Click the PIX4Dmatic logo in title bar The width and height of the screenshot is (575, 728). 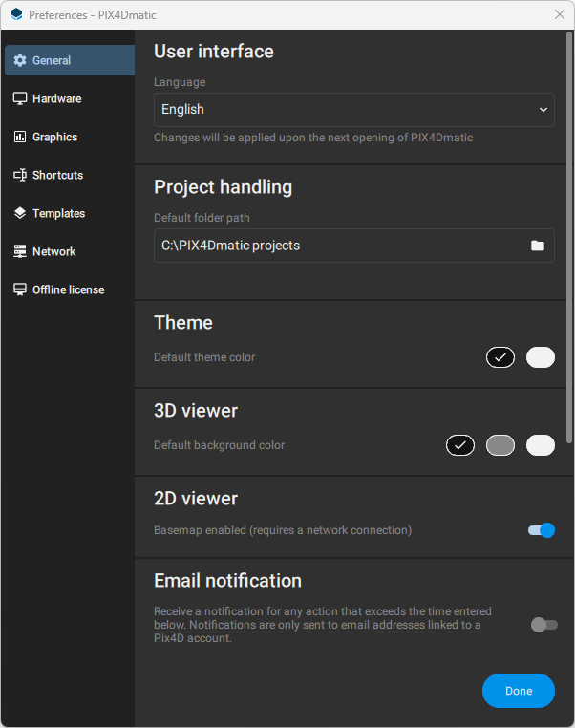click(x=16, y=14)
